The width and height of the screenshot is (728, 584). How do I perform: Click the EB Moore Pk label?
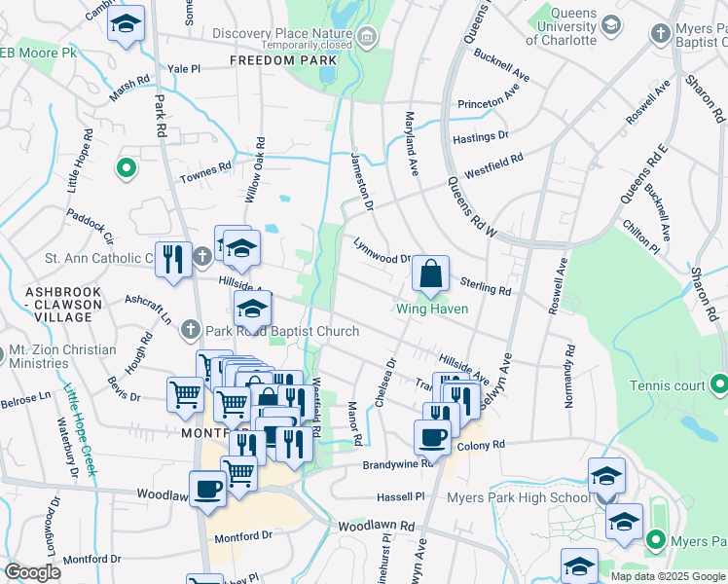click(x=38, y=53)
